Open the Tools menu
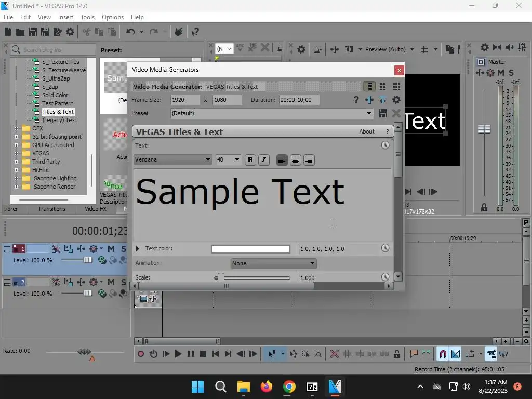 (x=87, y=17)
